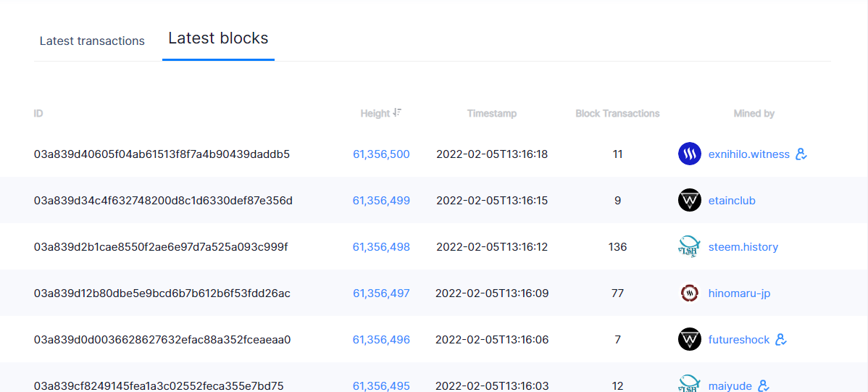Click the steem.history fish avatar
Image resolution: width=868 pixels, height=392 pixels.
click(689, 247)
